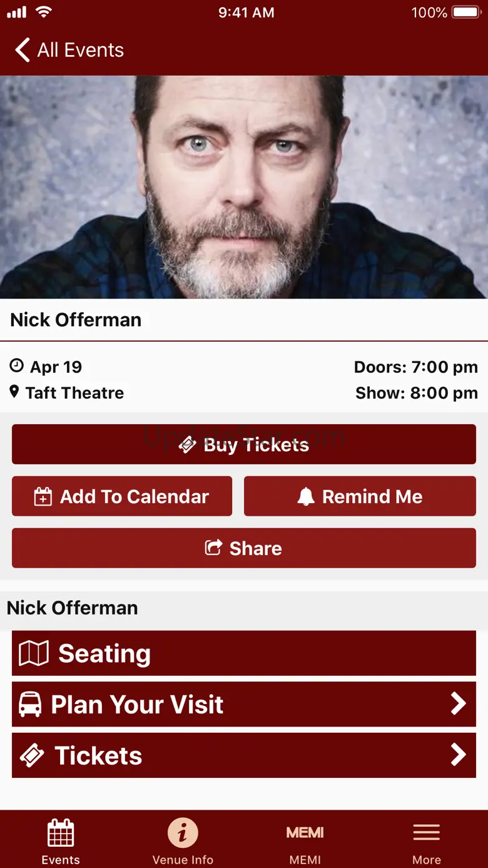Tap the share arrow icon

tap(213, 548)
